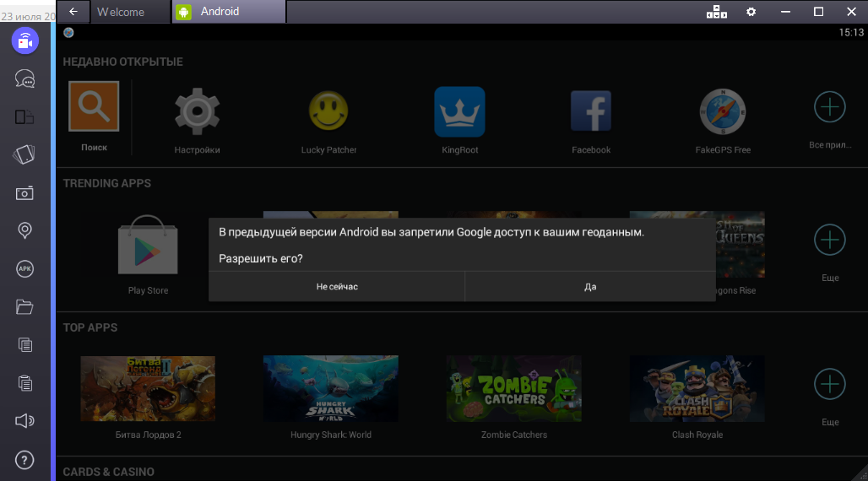The width and height of the screenshot is (868, 481).
Task: Click the shake device cards icon
Action: click(x=25, y=155)
